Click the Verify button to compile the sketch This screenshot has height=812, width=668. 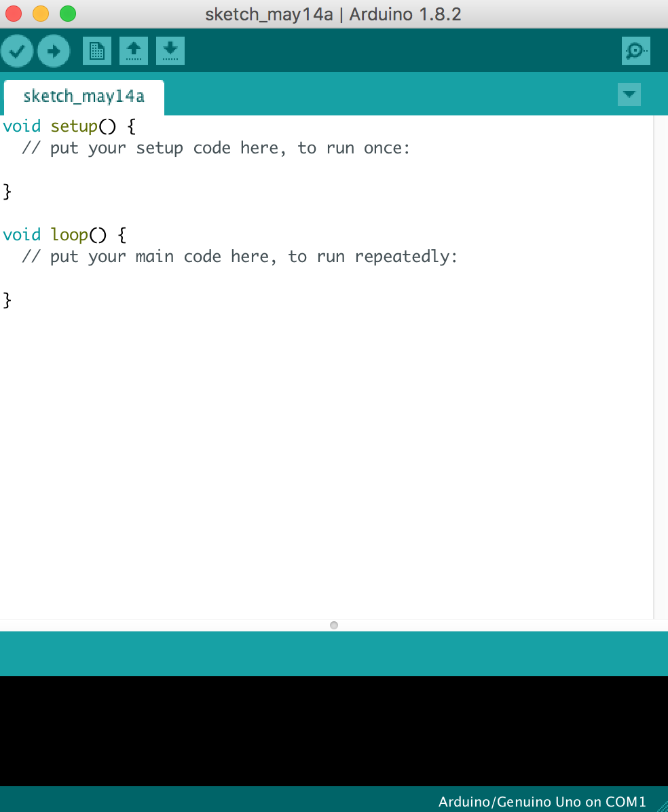[x=17, y=50]
